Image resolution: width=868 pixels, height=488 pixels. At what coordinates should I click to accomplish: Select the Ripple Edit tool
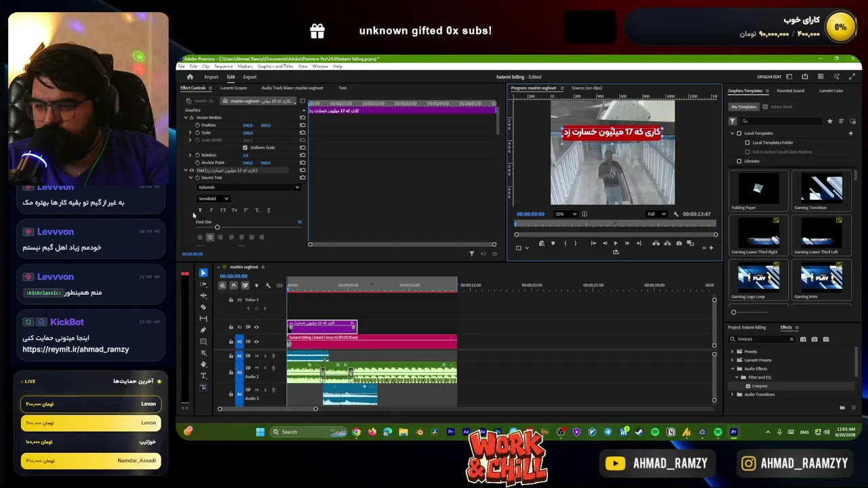[x=203, y=296]
